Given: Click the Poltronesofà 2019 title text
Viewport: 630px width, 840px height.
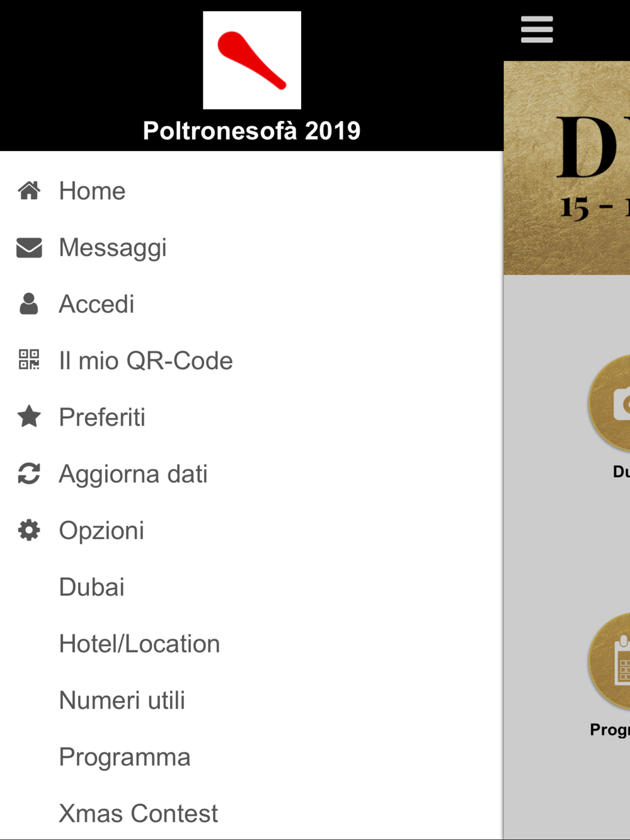Looking at the screenshot, I should [252, 131].
